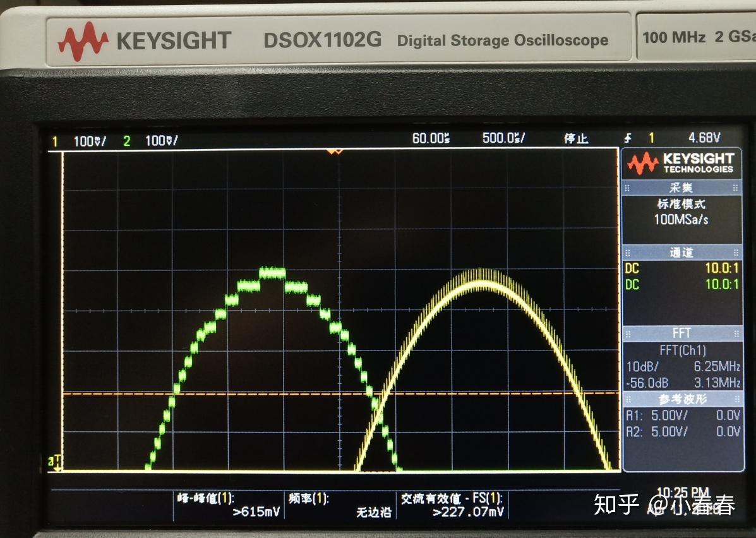Open the 参考波形 reference waveform header
The height and width of the screenshot is (538, 756).
(x=681, y=399)
